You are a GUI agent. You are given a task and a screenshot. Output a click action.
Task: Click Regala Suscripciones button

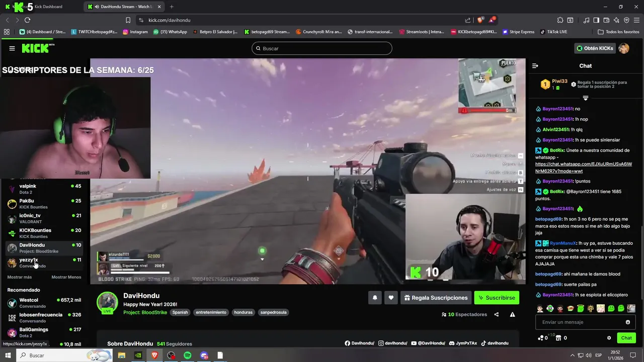pos(436,298)
